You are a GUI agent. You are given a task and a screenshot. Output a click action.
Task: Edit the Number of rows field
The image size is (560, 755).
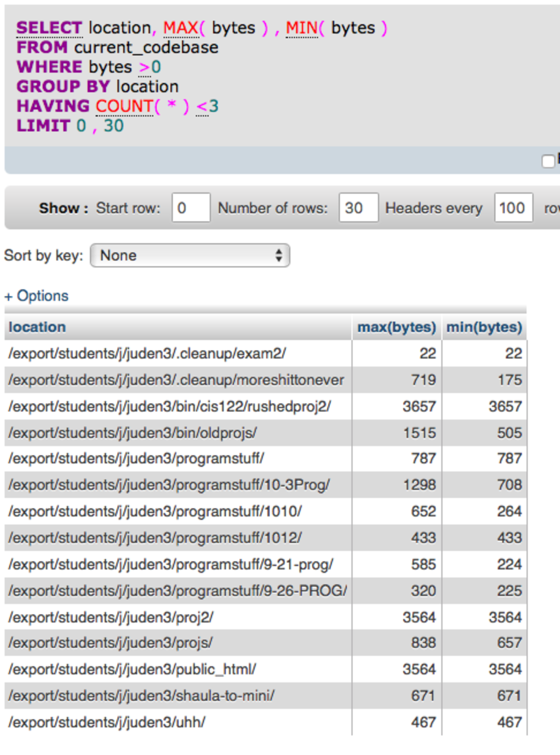(358, 208)
